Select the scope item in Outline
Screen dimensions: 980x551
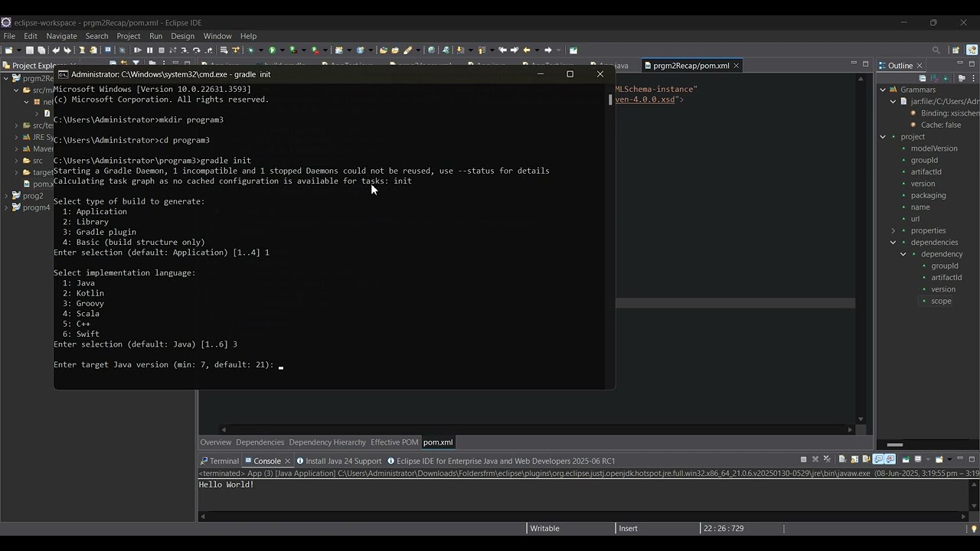coord(941,301)
